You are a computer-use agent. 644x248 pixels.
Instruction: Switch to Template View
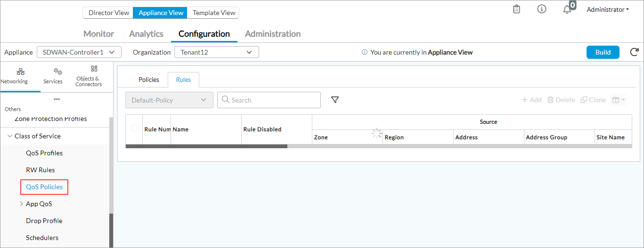[x=214, y=13]
